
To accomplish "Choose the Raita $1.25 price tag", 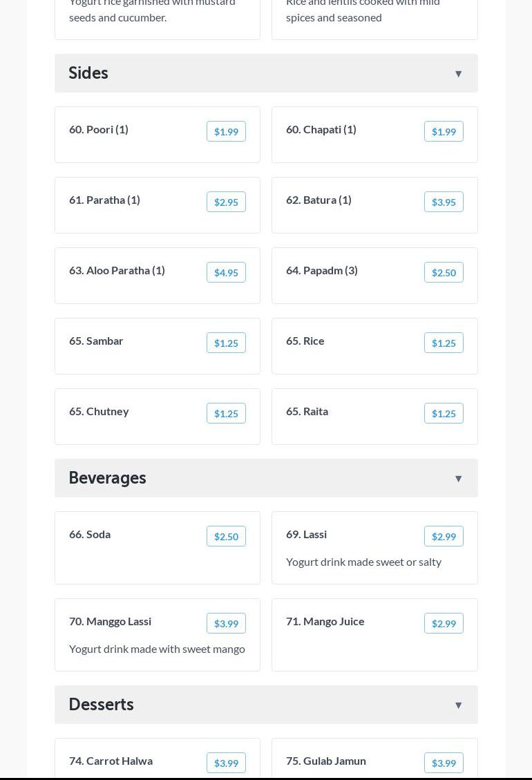I will tap(444, 414).
